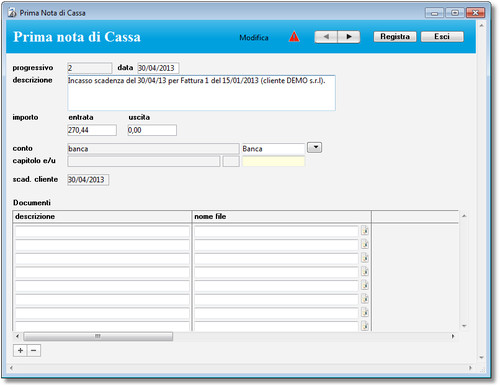Viewport: 500px width, 387px height.
Task: Click the descrizione column header in Documenti
Action: tap(102, 217)
